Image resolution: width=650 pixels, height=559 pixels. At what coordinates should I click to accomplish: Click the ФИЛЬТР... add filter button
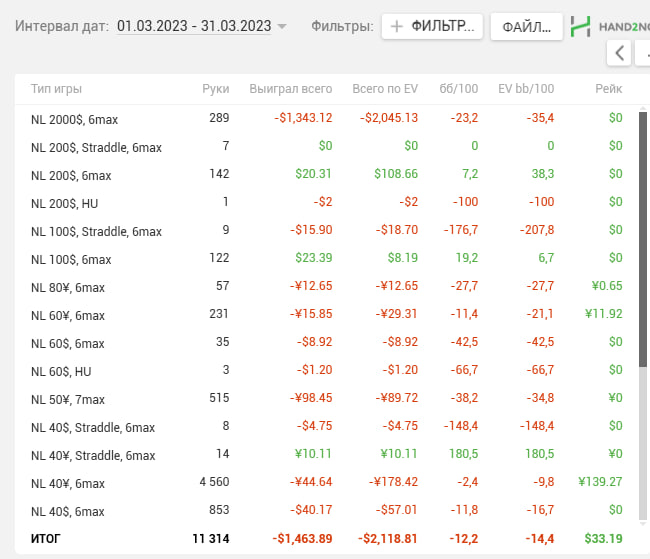(432, 27)
